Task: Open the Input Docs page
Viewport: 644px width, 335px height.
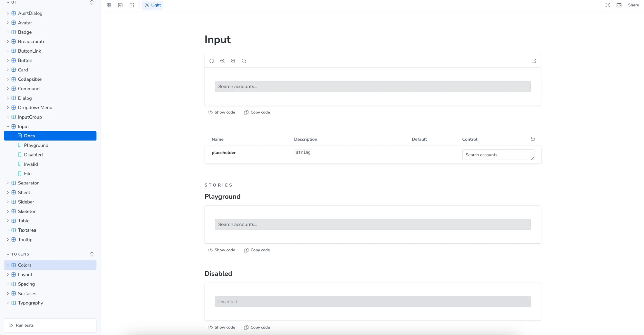Action: coord(50,136)
